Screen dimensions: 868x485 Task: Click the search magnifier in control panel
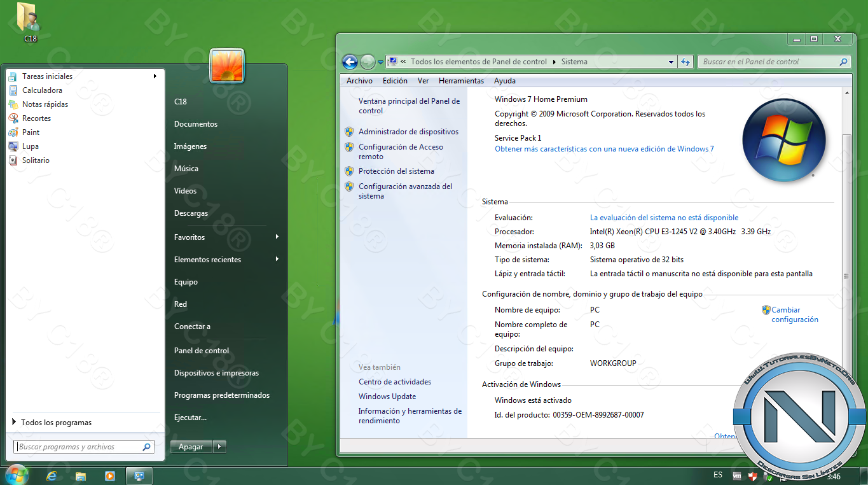tap(844, 62)
